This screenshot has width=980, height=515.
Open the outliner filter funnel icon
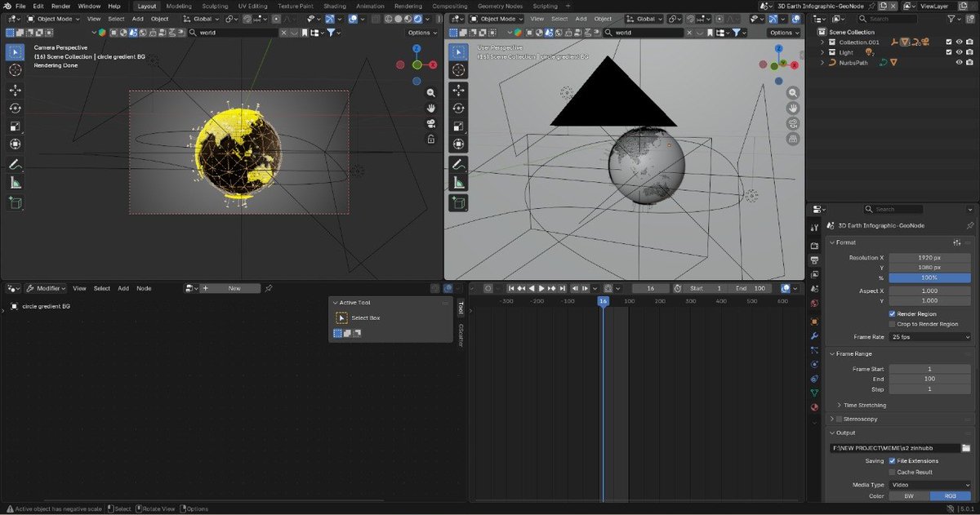(951, 19)
